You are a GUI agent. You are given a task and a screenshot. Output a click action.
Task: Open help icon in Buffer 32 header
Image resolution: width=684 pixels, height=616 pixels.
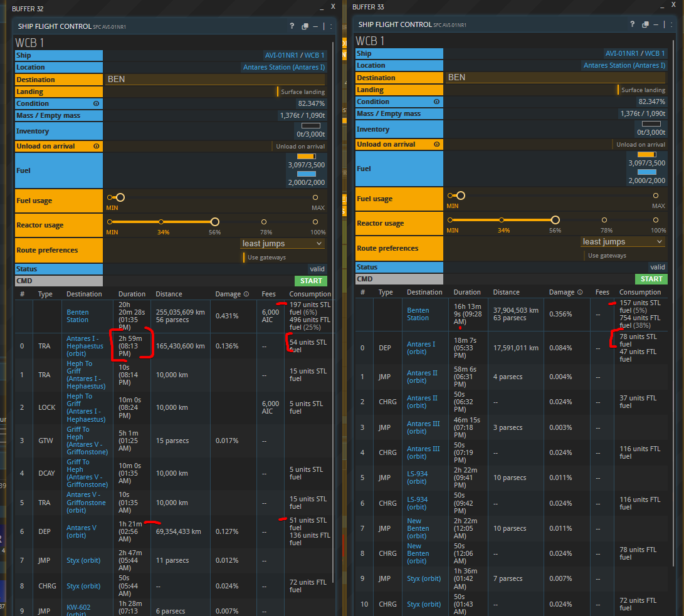tap(292, 26)
